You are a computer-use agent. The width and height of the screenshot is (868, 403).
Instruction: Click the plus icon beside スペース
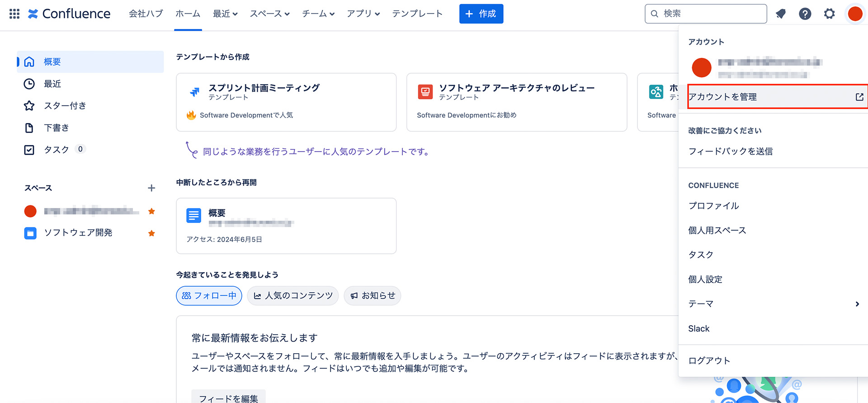[x=151, y=188]
